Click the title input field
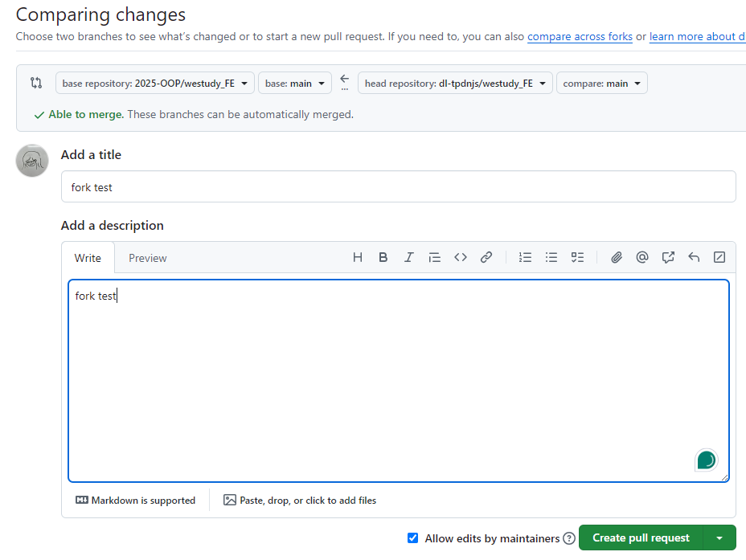Viewport: 746px width, 560px height. pos(398,187)
